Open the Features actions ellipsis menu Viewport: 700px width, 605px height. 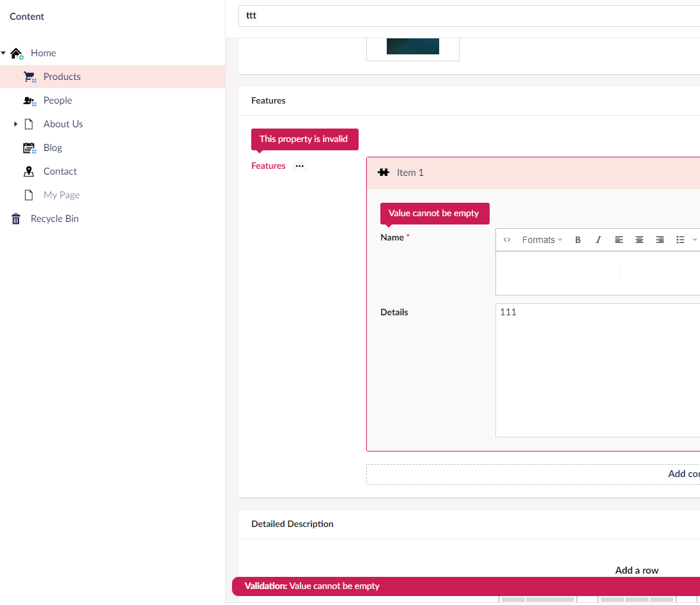coord(299,166)
